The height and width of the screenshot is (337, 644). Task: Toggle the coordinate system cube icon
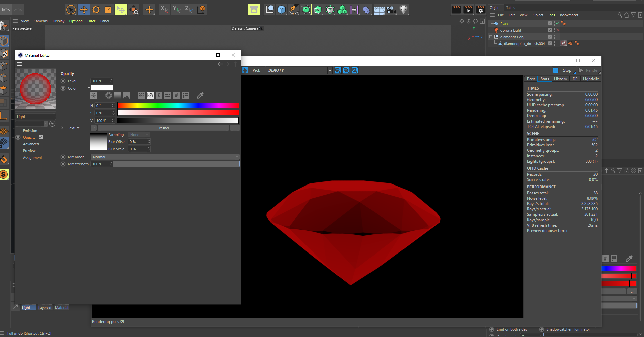[x=201, y=9]
